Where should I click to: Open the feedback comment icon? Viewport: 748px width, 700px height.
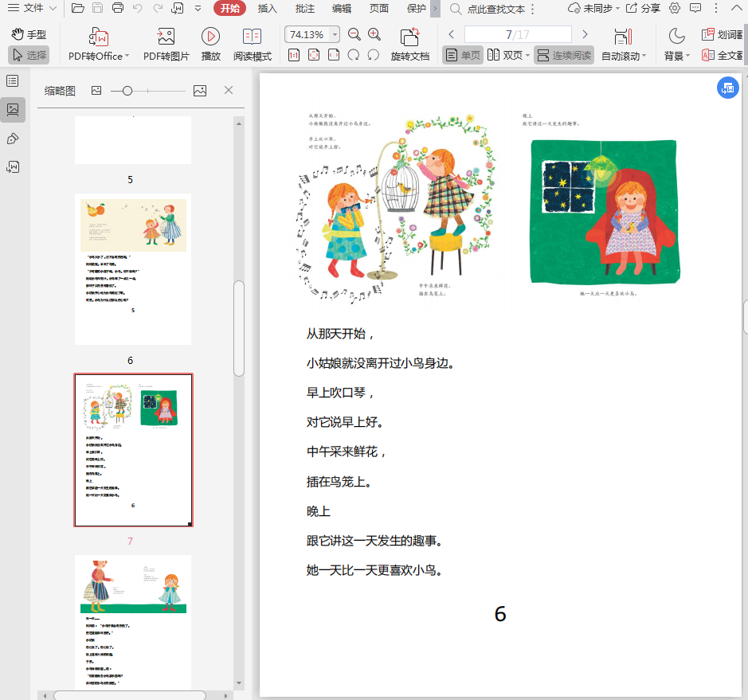[x=695, y=8]
